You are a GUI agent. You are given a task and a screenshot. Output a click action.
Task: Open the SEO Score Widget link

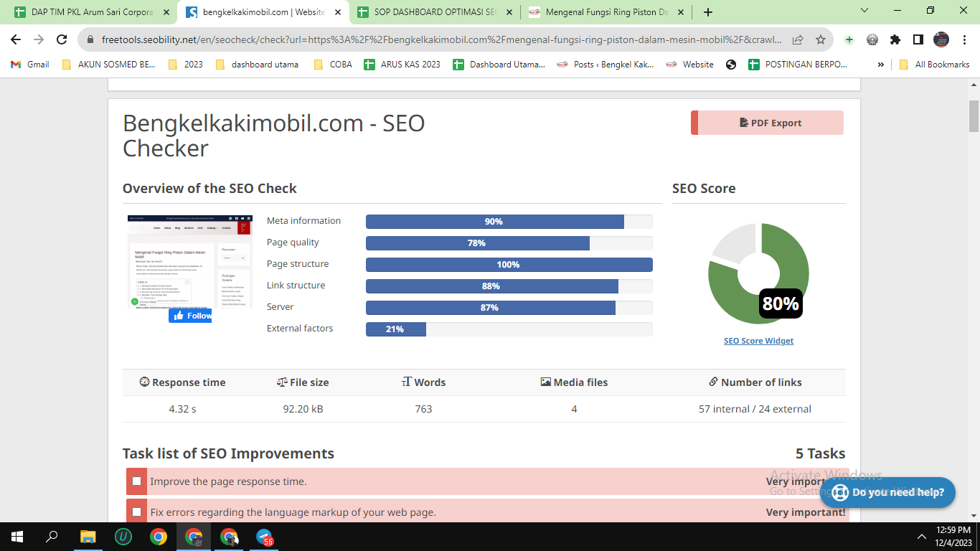click(758, 341)
